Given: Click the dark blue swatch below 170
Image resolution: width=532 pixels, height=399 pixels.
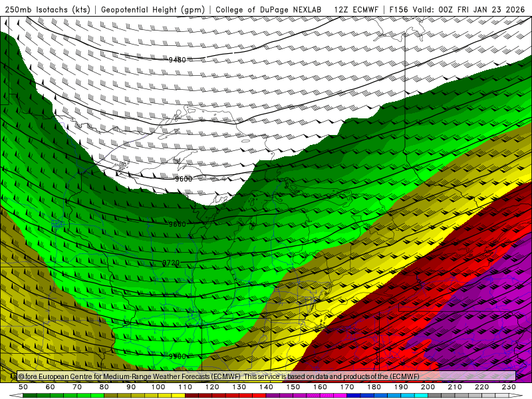Looking at the screenshot, I should (x=354, y=396).
